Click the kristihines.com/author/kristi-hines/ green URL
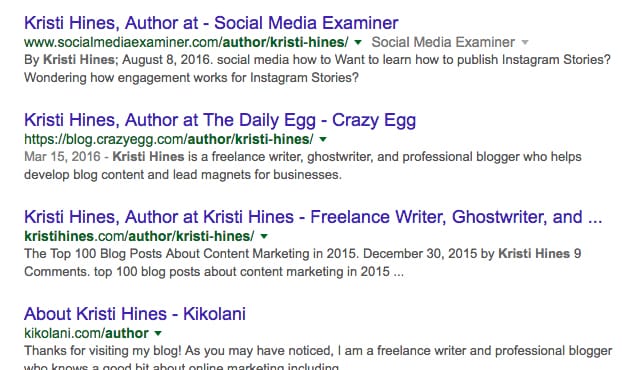635x370 pixels. [x=139, y=236]
